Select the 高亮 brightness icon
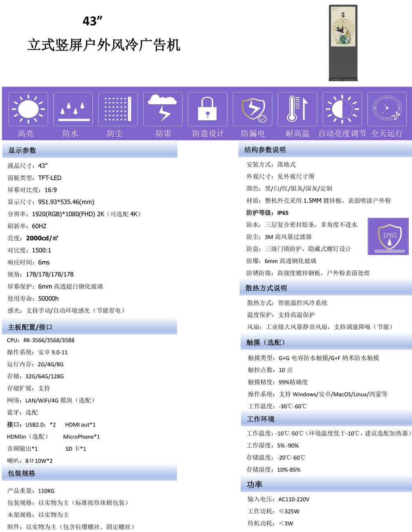Image resolution: width=412 pixels, height=532 pixels. point(28,109)
